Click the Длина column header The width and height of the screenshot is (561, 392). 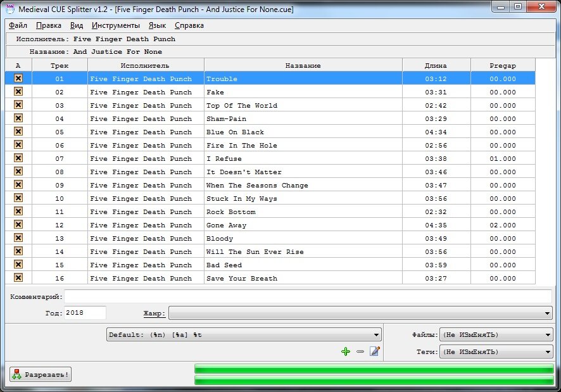[x=436, y=65]
